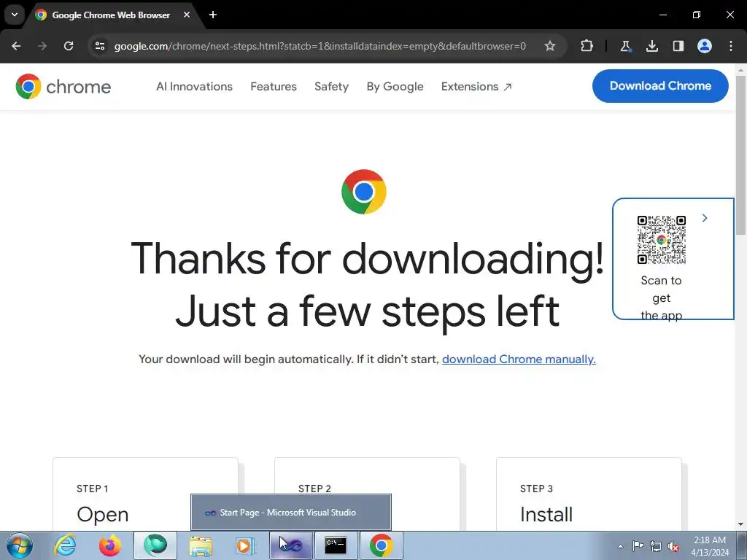The image size is (747, 560).
Task: Click the STEP 3 Install card
Action: (589, 494)
